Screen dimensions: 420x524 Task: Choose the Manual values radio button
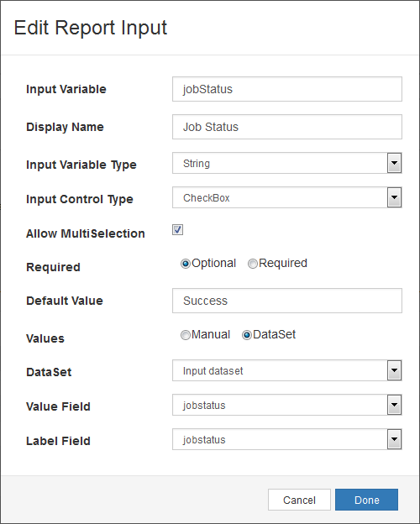pos(186,335)
